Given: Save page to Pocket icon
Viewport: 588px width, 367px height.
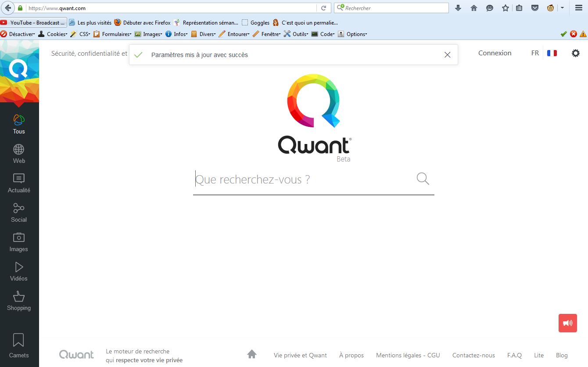Looking at the screenshot, I should pyautogui.click(x=535, y=8).
